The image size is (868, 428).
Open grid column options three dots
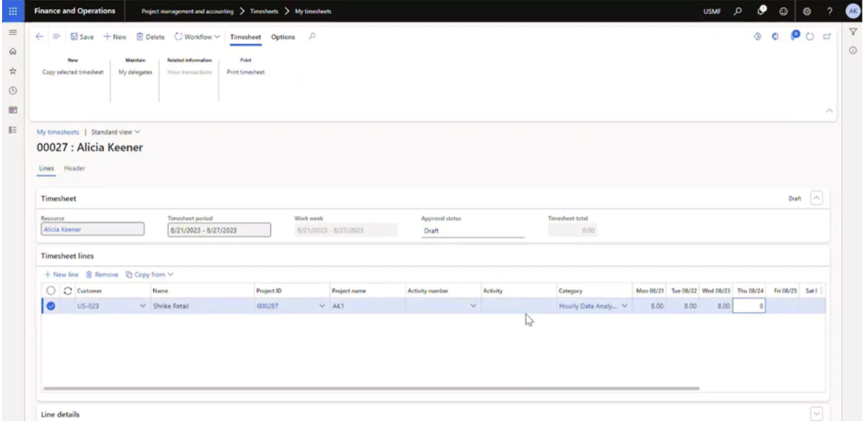(820, 291)
